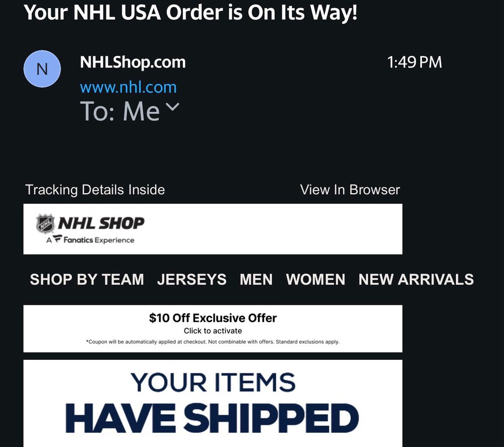Viewport: 504px width, 447px height.
Task: Expand recipients with the To: Me chevron
Action: click(172, 107)
